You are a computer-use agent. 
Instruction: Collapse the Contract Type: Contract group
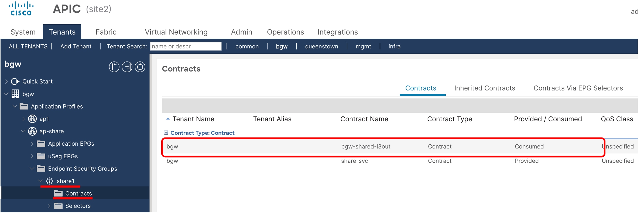click(x=166, y=133)
